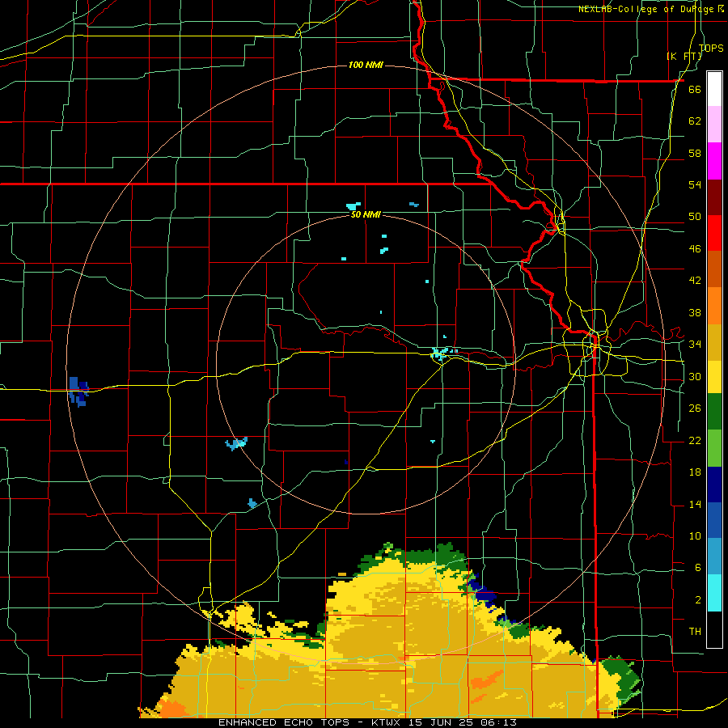Click the '22' legend value
Image resolution: width=728 pixels, height=728 pixels.
(x=695, y=440)
